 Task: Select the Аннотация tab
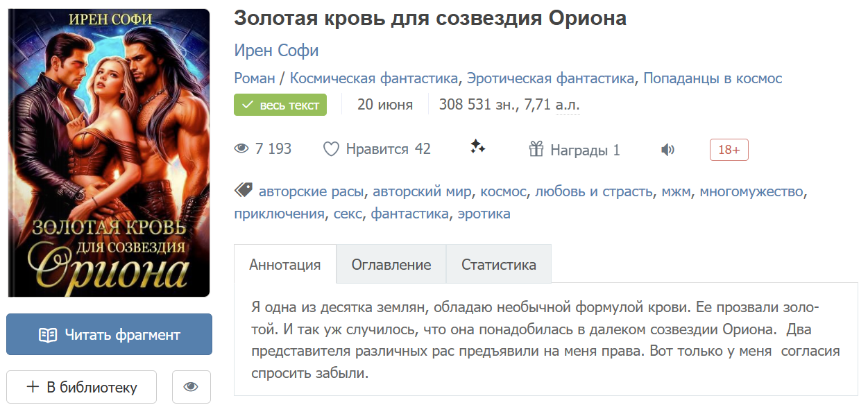coord(285,264)
